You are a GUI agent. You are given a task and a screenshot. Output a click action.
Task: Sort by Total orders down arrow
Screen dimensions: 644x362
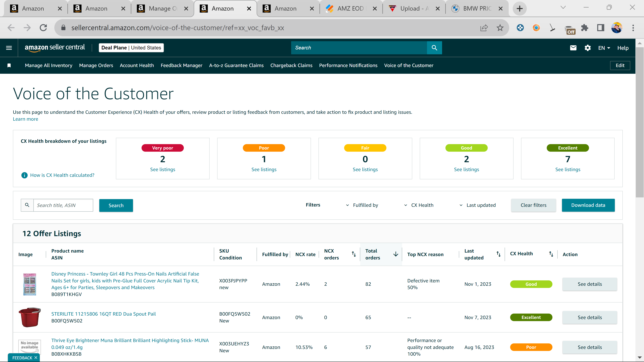[x=395, y=254]
